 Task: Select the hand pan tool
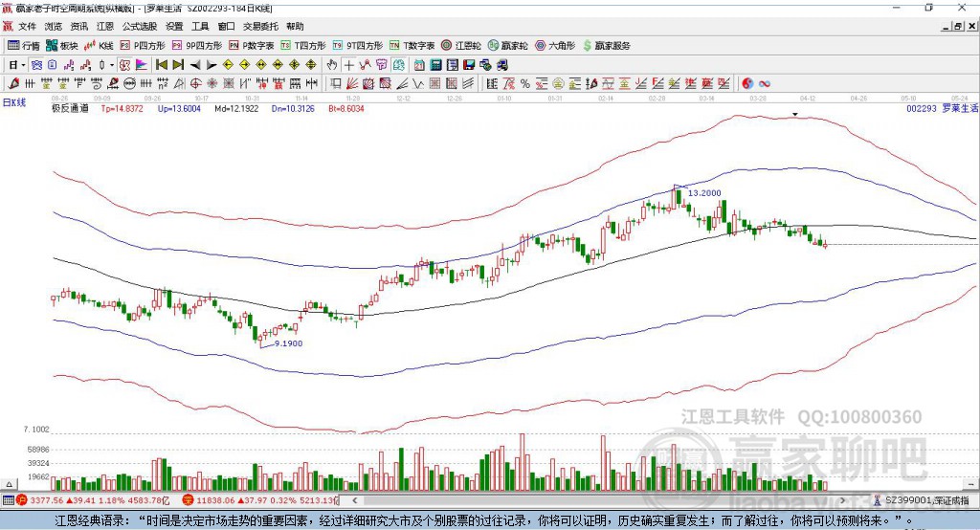(x=332, y=64)
